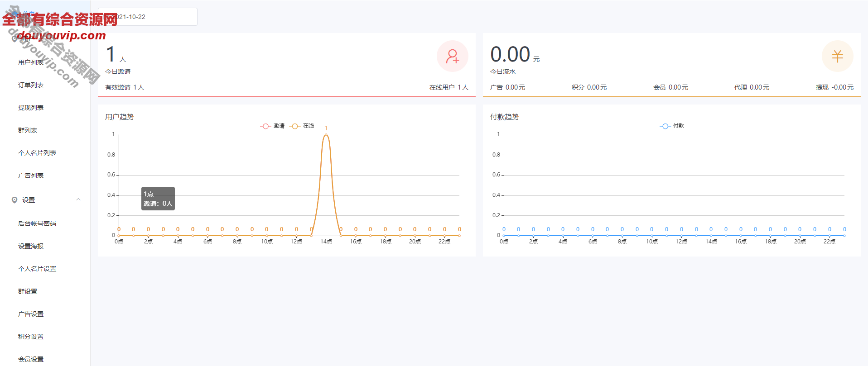Click the 1点 / 邀请: 0人 chart tooltip
The image size is (868, 366).
[x=158, y=199]
